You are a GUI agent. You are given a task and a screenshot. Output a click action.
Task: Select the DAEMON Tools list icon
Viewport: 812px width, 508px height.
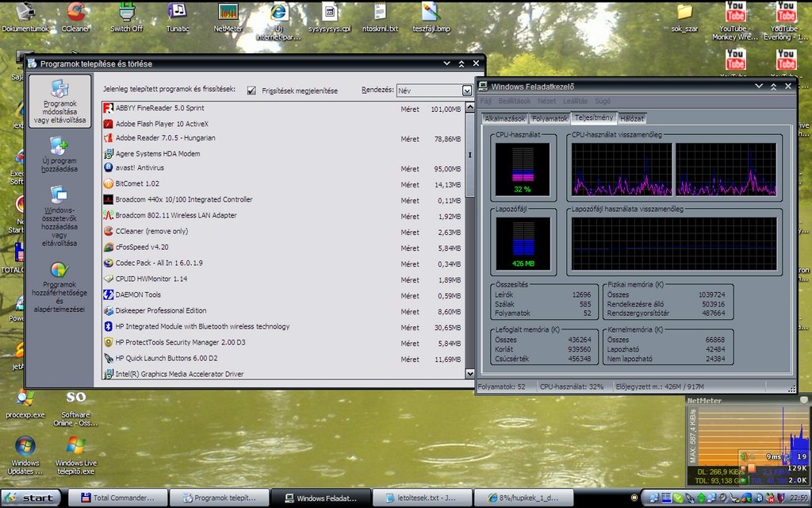(109, 294)
